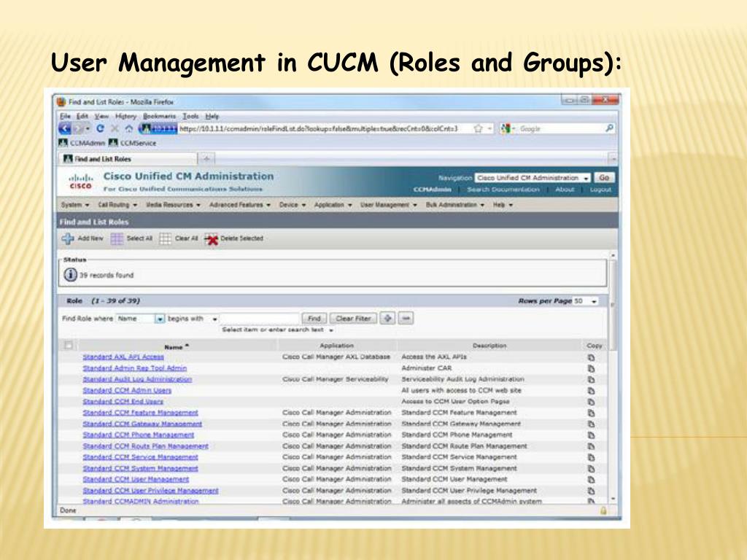Open the Device dropdown menu

293,205
